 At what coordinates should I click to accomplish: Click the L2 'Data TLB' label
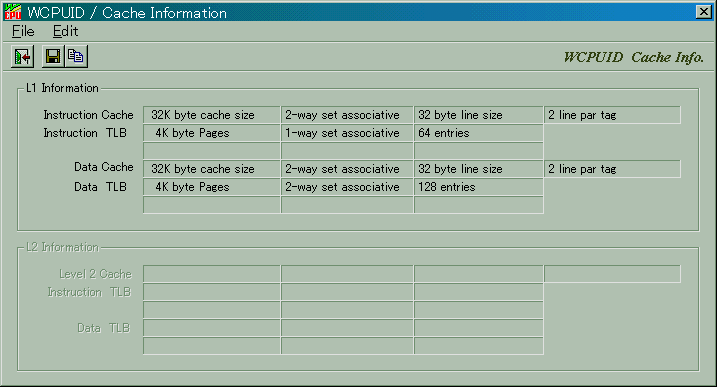pos(104,328)
